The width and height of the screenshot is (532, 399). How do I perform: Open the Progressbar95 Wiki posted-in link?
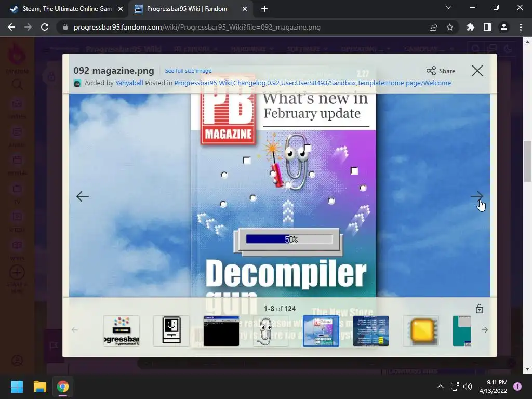click(x=203, y=83)
